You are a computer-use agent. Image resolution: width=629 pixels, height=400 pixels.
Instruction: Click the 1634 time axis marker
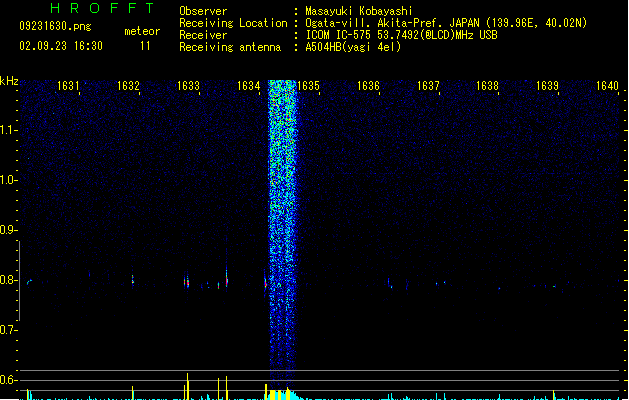coord(249,86)
